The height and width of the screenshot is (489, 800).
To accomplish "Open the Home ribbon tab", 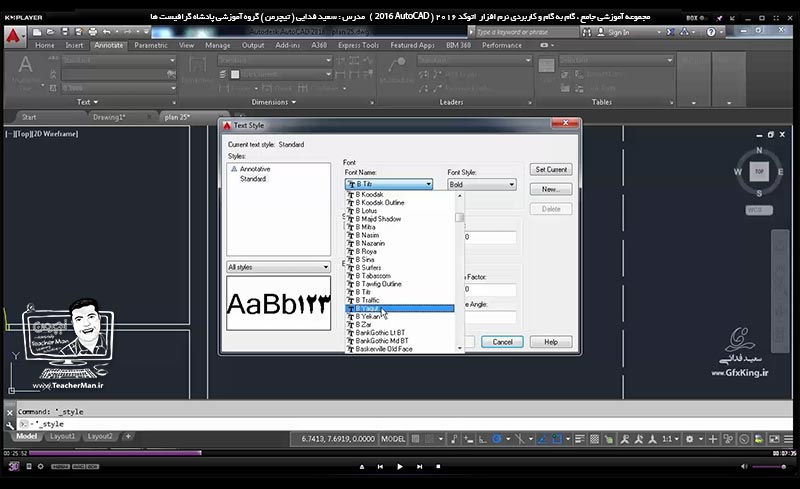I will pyautogui.click(x=44, y=45).
